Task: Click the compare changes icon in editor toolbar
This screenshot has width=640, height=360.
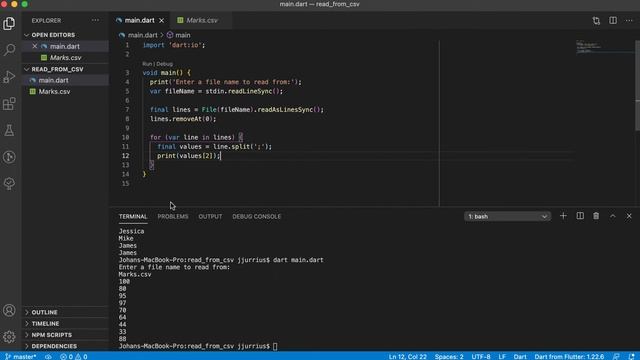Action: click(x=596, y=20)
